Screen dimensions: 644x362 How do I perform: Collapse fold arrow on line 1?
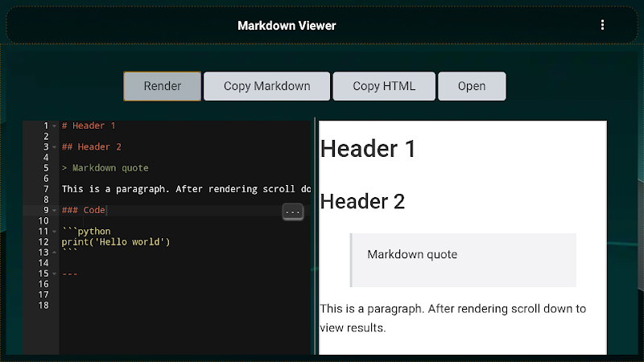click(54, 126)
